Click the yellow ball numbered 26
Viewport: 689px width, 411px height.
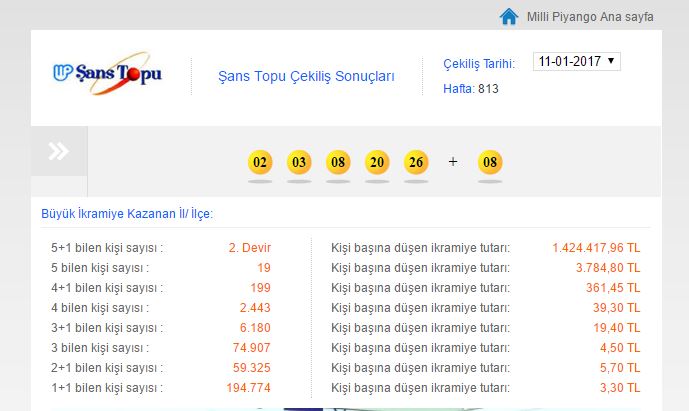(x=415, y=162)
